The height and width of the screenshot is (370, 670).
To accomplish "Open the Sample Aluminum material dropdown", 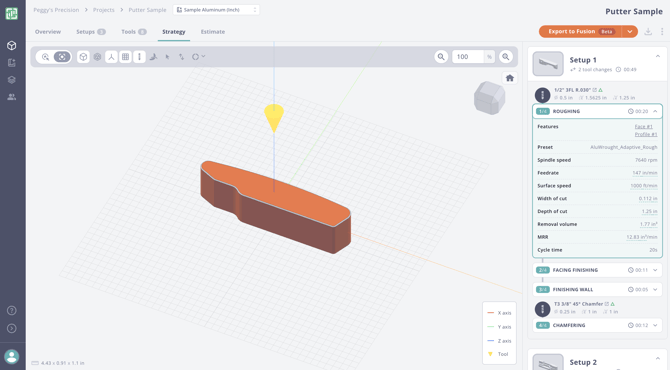I will (x=216, y=10).
